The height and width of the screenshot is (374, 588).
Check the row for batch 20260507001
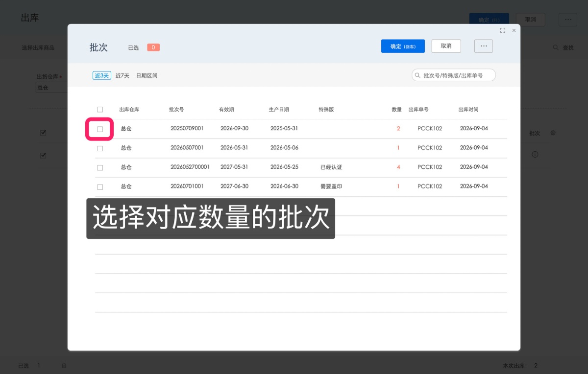100,148
